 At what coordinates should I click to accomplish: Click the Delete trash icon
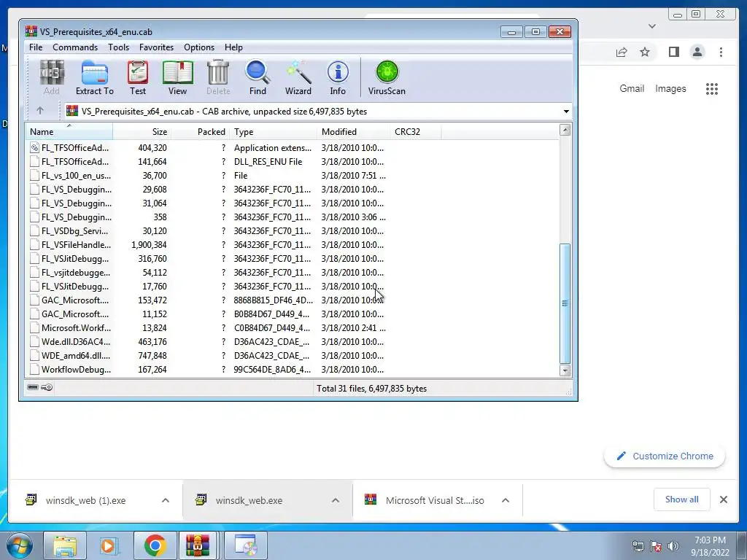click(x=218, y=77)
